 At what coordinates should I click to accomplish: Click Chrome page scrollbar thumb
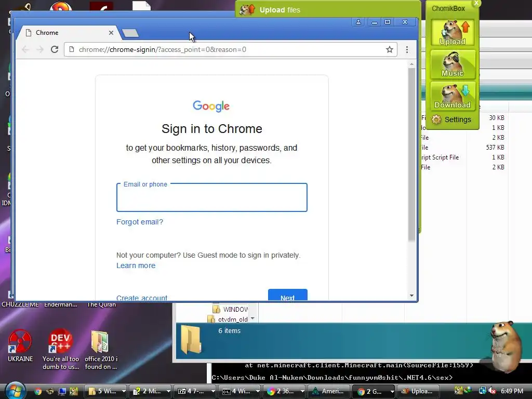411,154
